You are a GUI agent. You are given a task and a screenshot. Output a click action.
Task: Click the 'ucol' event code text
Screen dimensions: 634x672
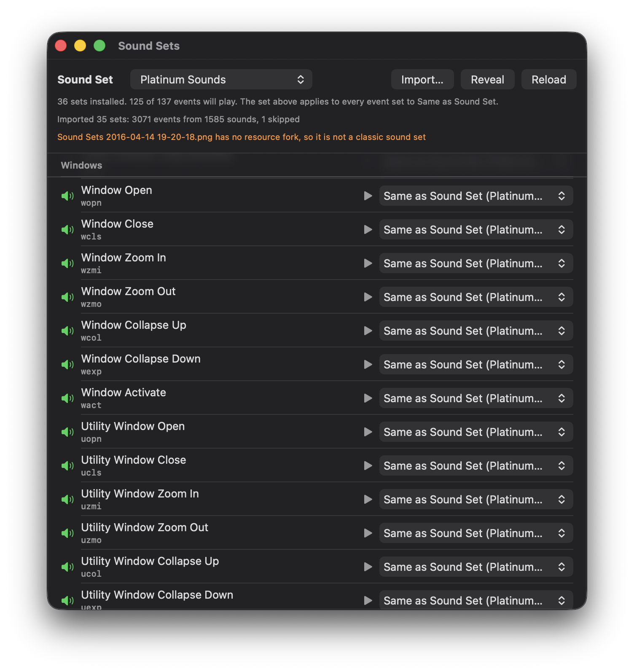[91, 574]
